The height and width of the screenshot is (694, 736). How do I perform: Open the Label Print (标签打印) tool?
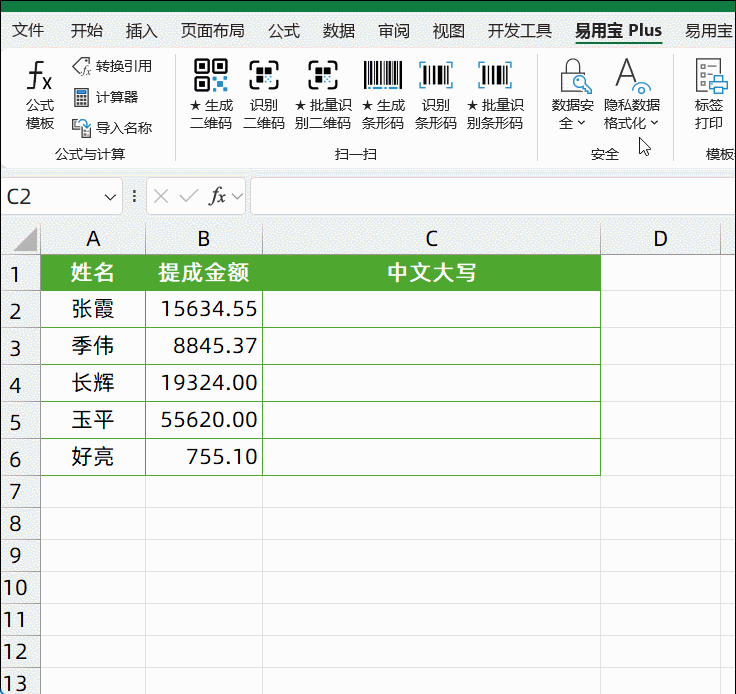point(709,94)
